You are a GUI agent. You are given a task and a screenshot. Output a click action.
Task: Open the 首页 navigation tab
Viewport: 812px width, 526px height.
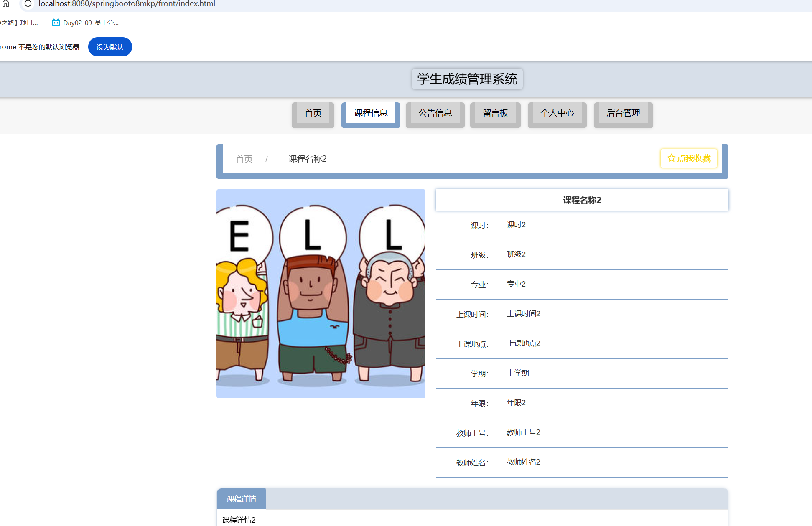pos(313,113)
